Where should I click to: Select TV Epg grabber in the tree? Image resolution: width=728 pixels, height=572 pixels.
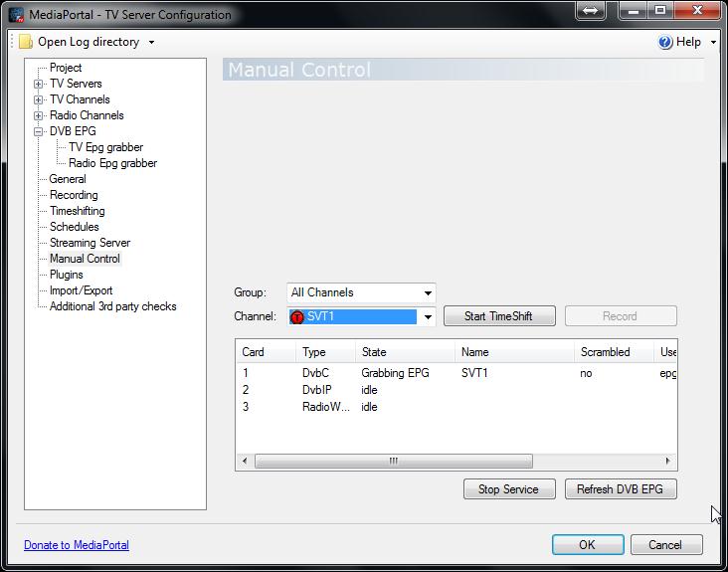pos(105,147)
